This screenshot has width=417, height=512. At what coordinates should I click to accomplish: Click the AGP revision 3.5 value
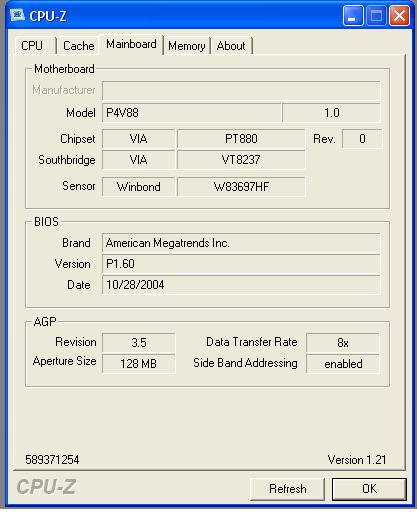pyautogui.click(x=138, y=343)
